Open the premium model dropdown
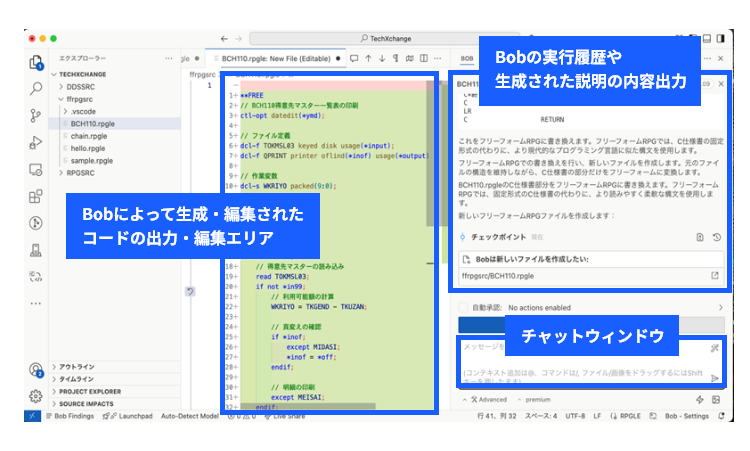Screen dimensions: 750x451 [534, 399]
